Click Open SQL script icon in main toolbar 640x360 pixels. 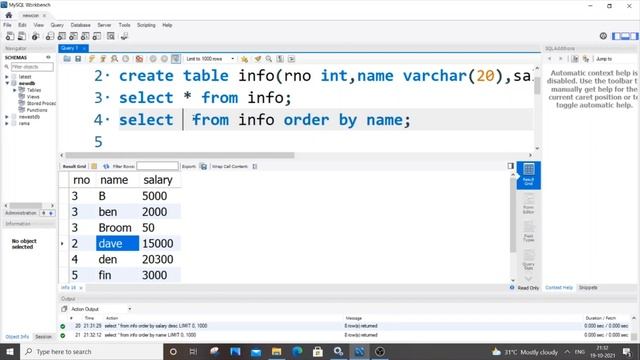click(x=22, y=36)
